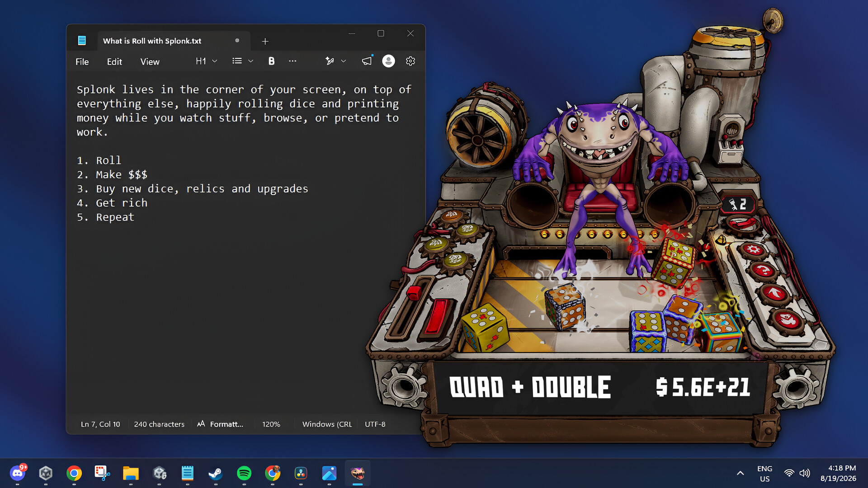This screenshot has width=868, height=488.
Task: Open Snipping Tool from the taskbar
Action: tap(102, 473)
